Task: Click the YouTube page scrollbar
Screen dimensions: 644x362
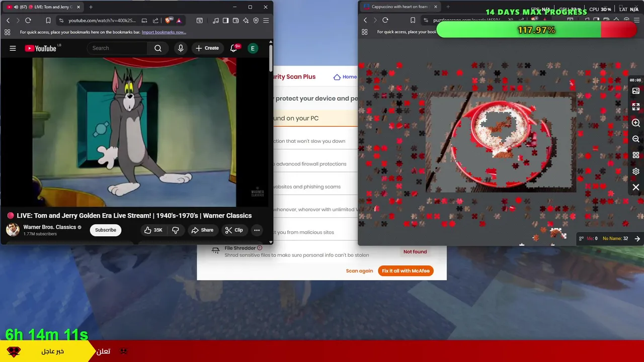Action: (271, 58)
